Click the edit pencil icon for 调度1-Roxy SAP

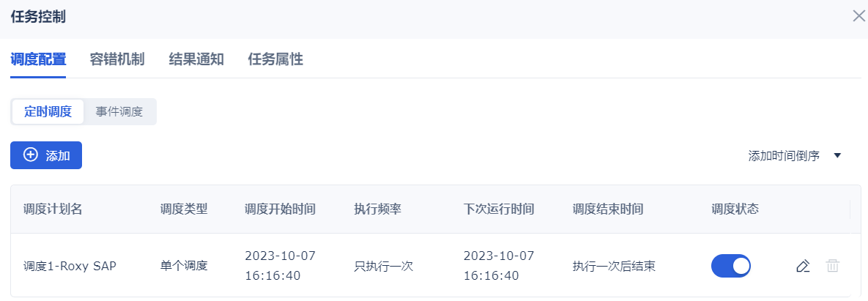coord(803,266)
